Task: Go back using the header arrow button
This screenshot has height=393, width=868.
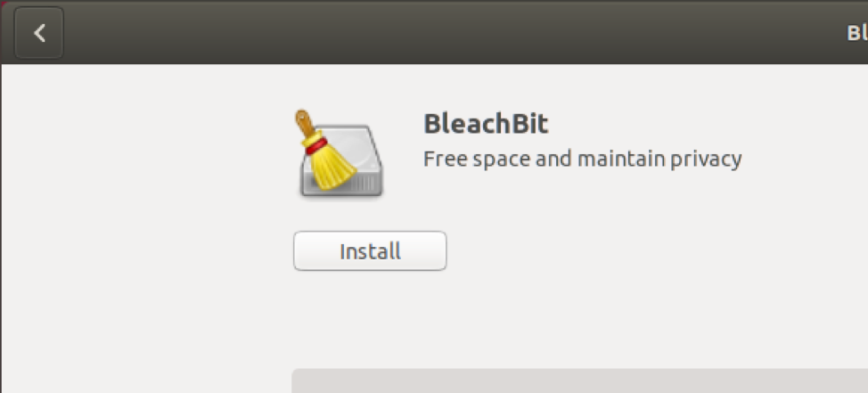Action: (x=38, y=33)
